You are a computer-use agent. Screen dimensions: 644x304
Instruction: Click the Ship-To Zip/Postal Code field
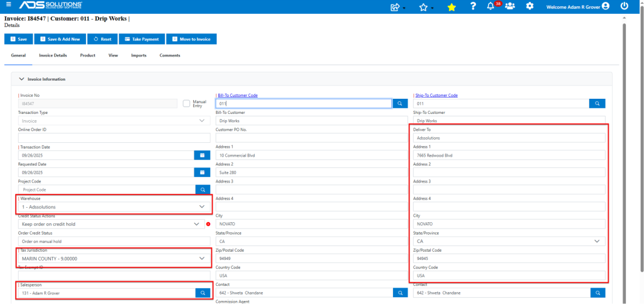pyautogui.click(x=509, y=259)
